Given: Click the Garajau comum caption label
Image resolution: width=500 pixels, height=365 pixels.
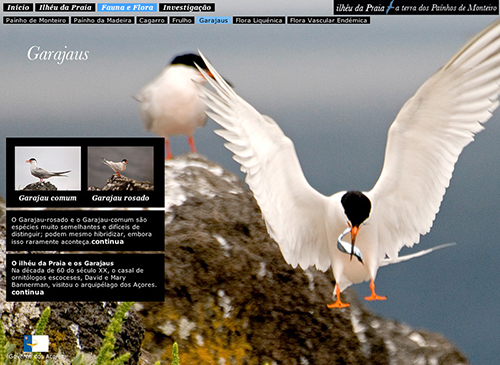Looking at the screenshot, I should click(48, 198).
